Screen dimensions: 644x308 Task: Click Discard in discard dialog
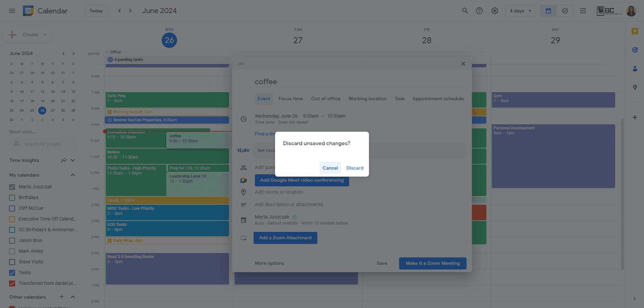[x=355, y=168]
